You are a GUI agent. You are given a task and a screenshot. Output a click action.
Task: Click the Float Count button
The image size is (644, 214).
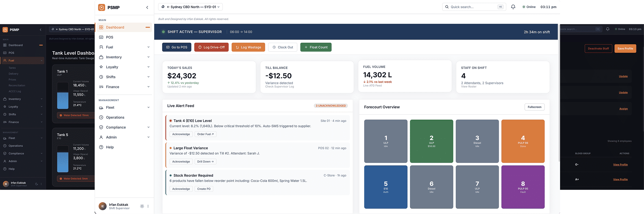[316, 47]
